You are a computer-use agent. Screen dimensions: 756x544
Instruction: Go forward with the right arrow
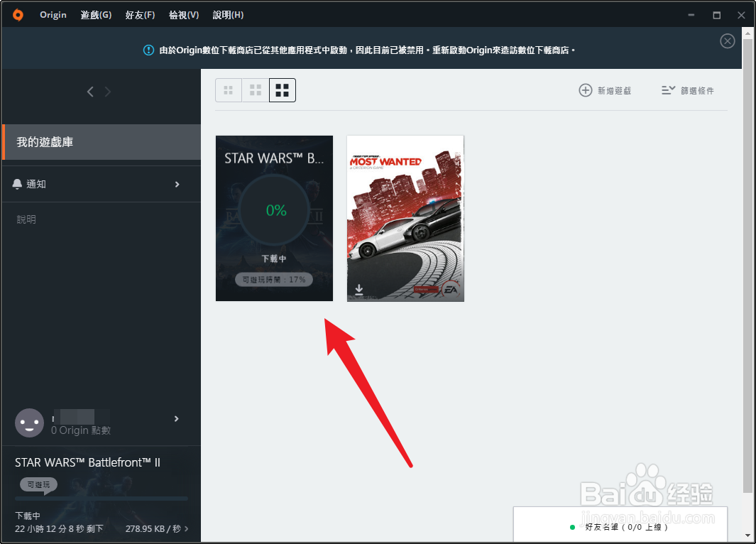coord(107,92)
